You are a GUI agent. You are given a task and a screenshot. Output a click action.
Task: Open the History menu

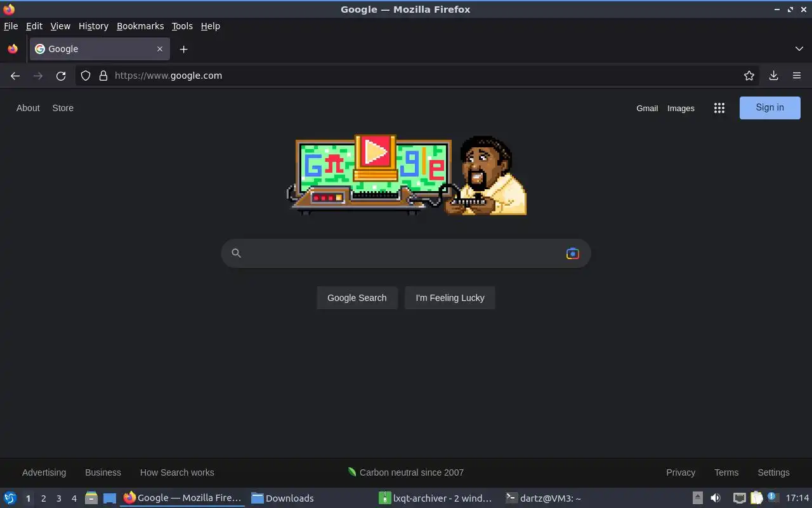(93, 26)
